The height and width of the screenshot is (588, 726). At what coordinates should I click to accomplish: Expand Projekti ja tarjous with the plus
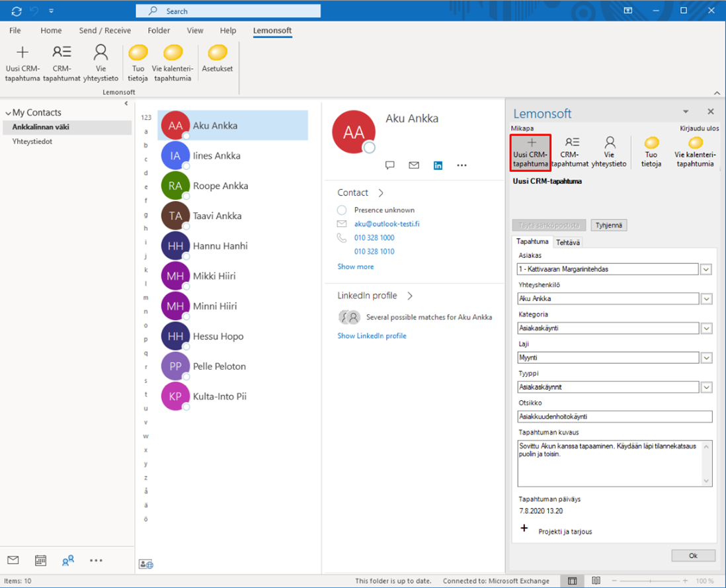pos(524,528)
